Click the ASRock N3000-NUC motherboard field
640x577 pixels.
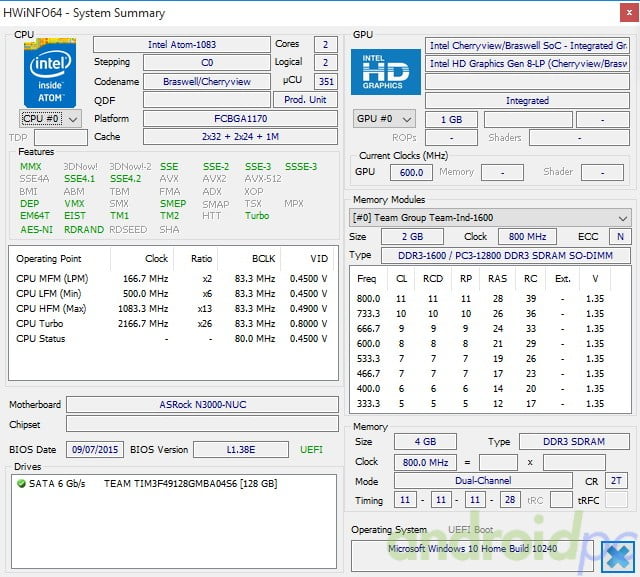[x=202, y=405]
